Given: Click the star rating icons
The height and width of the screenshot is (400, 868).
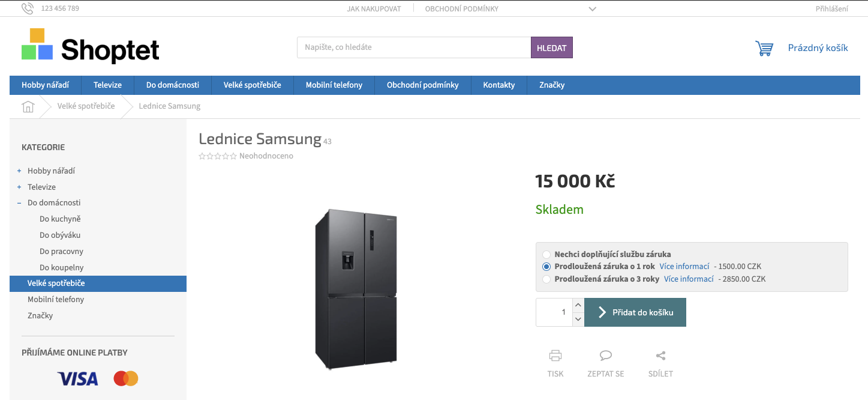Looking at the screenshot, I should point(217,156).
